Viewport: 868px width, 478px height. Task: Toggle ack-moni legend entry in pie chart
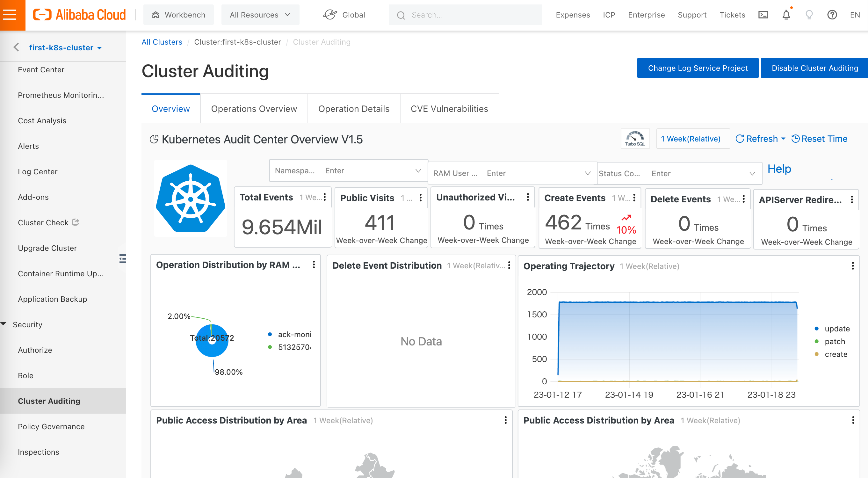294,334
